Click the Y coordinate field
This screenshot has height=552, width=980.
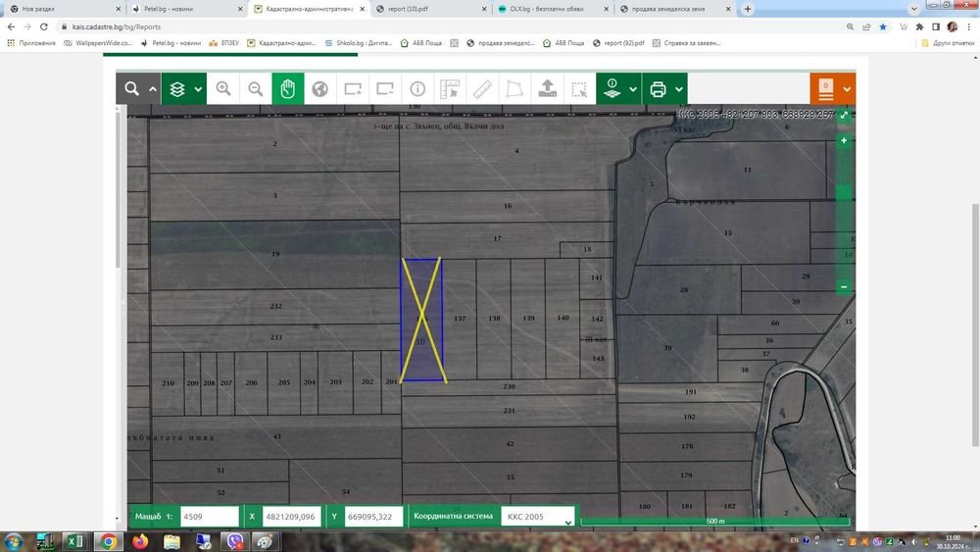click(x=373, y=517)
